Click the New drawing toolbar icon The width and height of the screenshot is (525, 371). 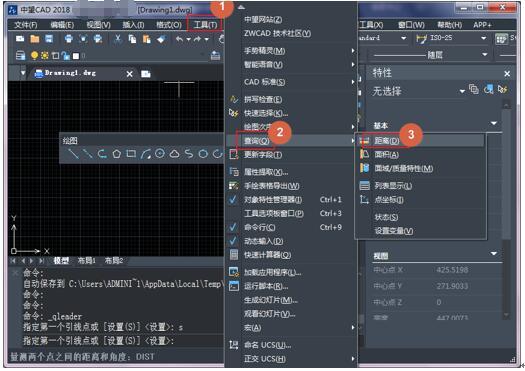tap(20, 39)
